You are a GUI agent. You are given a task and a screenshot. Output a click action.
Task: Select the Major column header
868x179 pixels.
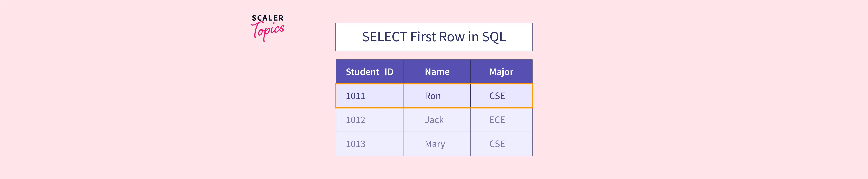[501, 72]
